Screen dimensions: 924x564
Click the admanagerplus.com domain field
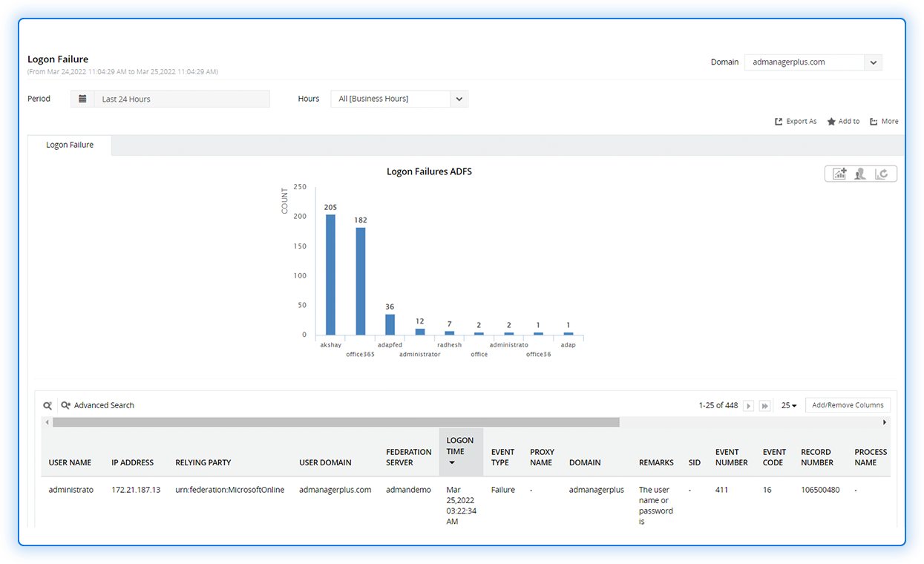805,62
